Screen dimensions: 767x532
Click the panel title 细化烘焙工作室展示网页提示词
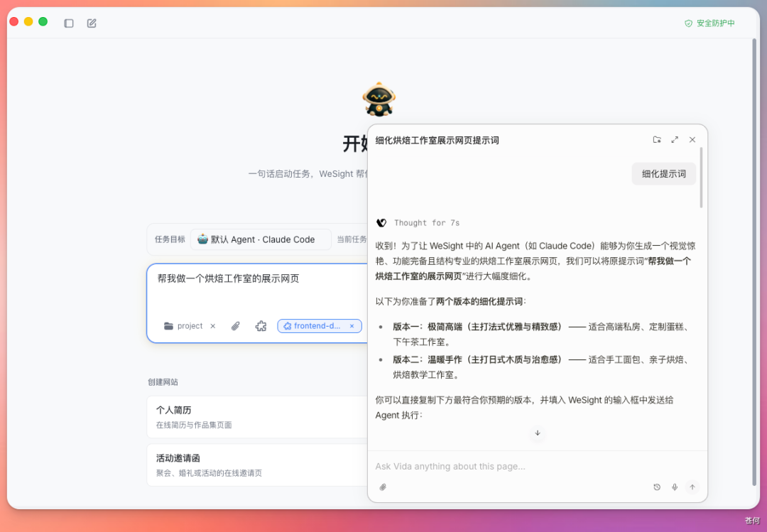pos(437,141)
